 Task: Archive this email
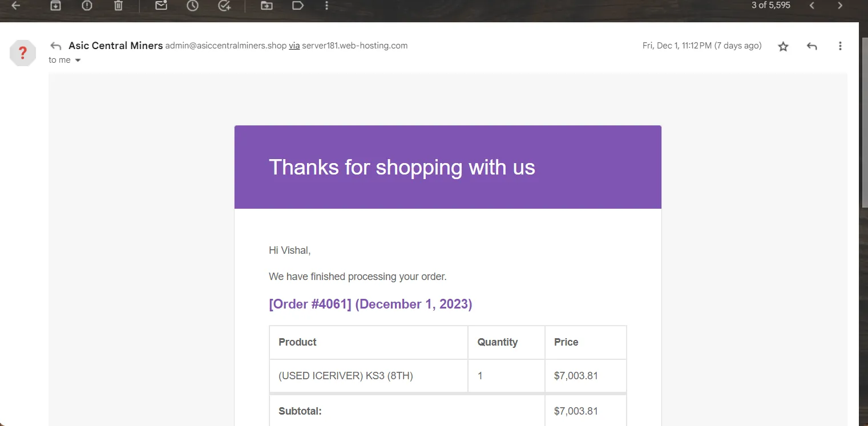click(x=55, y=6)
